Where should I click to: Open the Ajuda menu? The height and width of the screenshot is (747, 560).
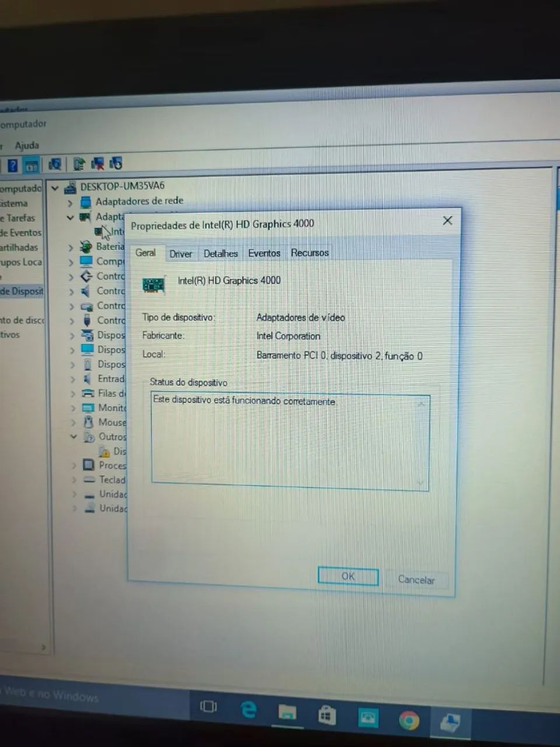tap(27, 145)
